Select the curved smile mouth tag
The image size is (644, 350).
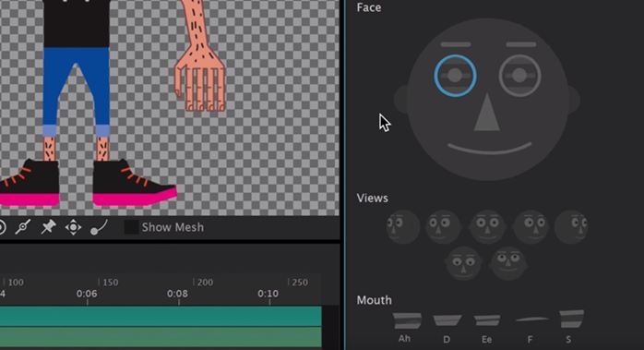coord(490,149)
